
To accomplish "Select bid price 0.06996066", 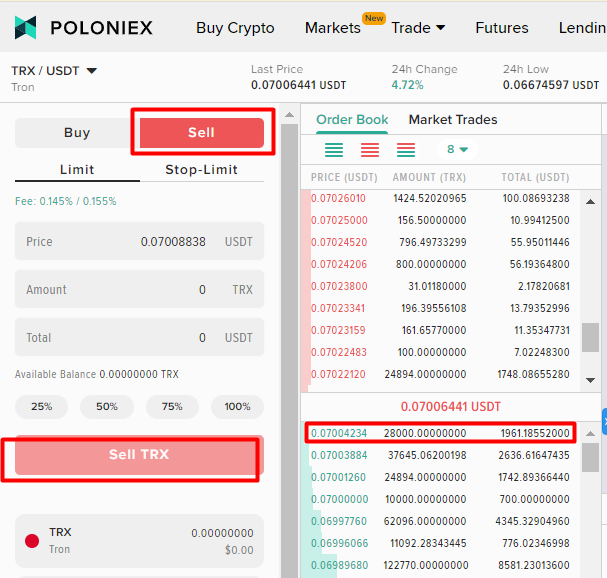I will pos(340,544).
